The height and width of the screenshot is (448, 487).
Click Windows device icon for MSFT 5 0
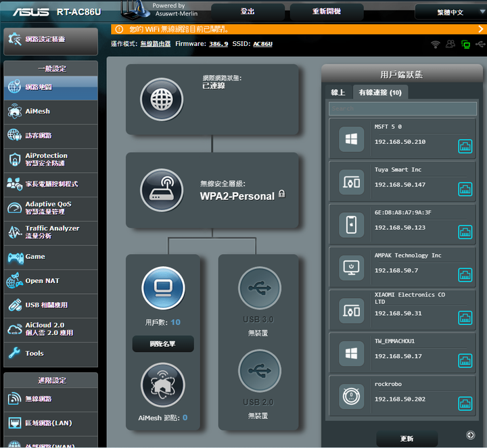point(351,139)
